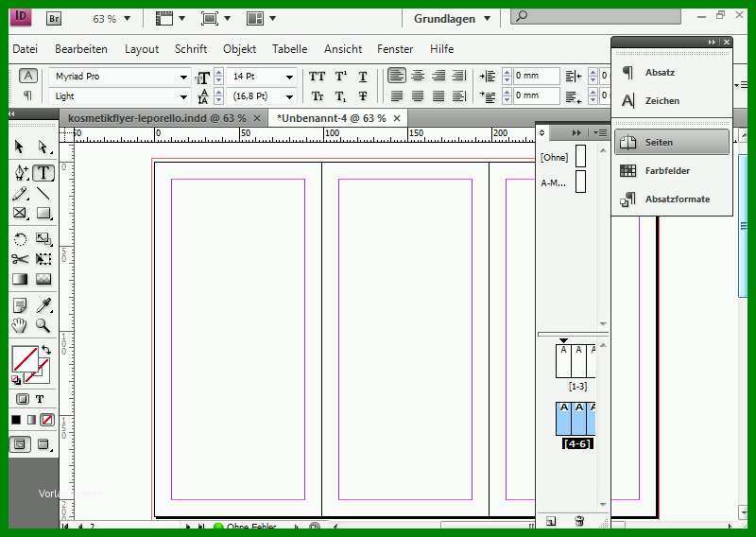Click the fill color swatch
756x537 pixels.
(26, 359)
